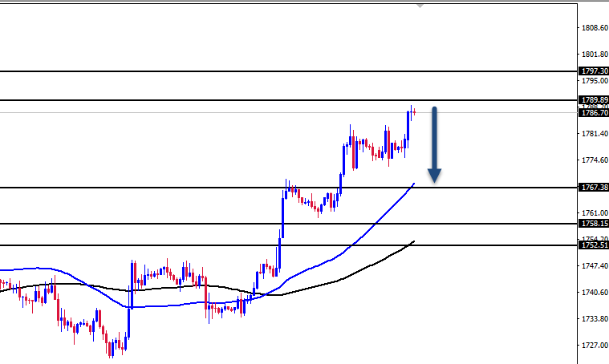Click the 1747.40 price scale value
Image resolution: width=609 pixels, height=364 pixels.
[595, 266]
